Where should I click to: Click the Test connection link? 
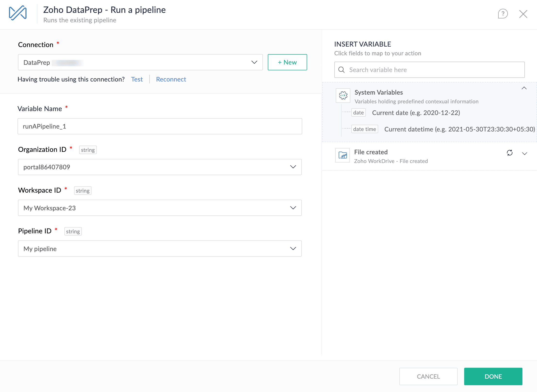(137, 79)
